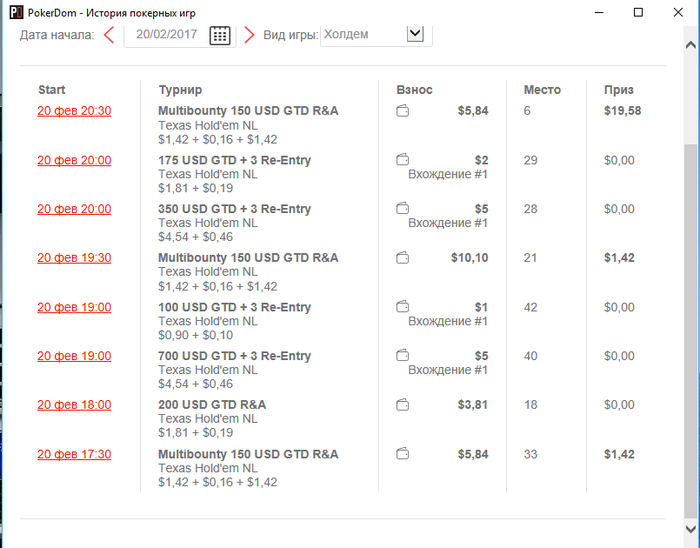The width and height of the screenshot is (700, 548).
Task: Click wallet icon for $19,58 prize tournament
Action: tap(402, 110)
